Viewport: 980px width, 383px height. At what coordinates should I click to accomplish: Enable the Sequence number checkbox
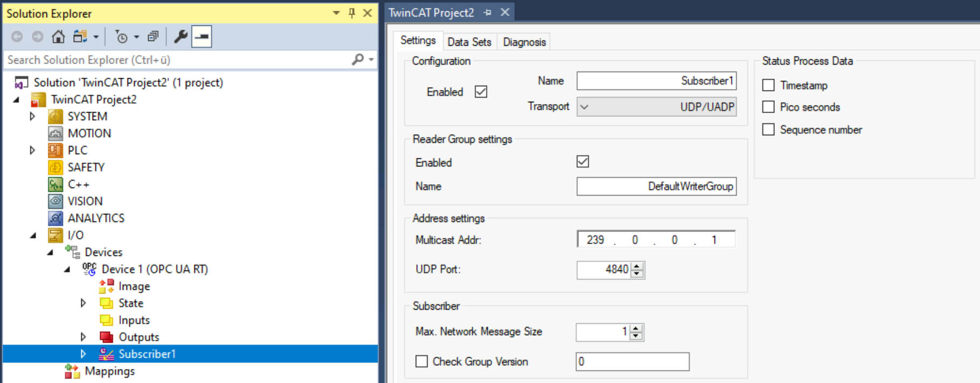(768, 129)
